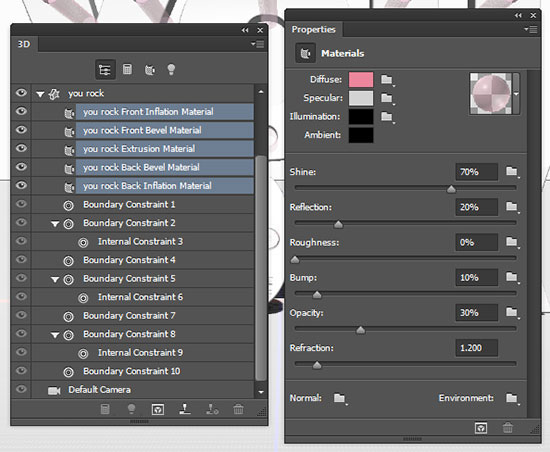Open Reflection texture folder menu
550x452 pixels.
512,207
